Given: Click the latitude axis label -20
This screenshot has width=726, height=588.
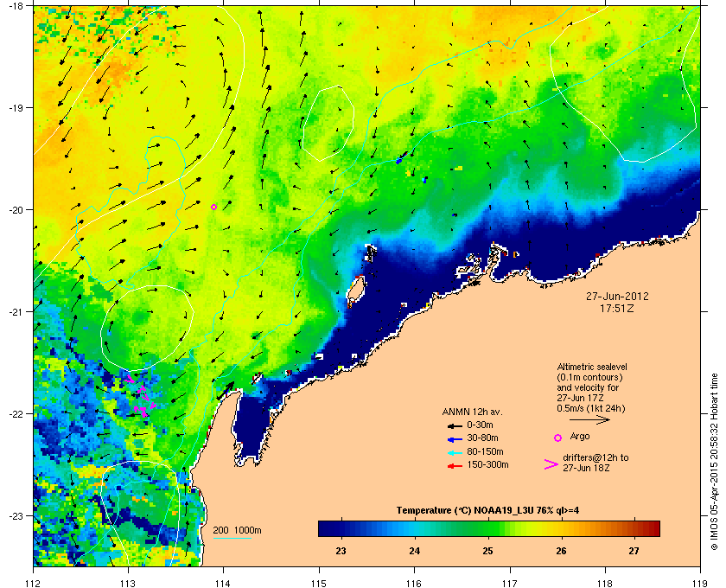Looking at the screenshot, I should [16, 209].
